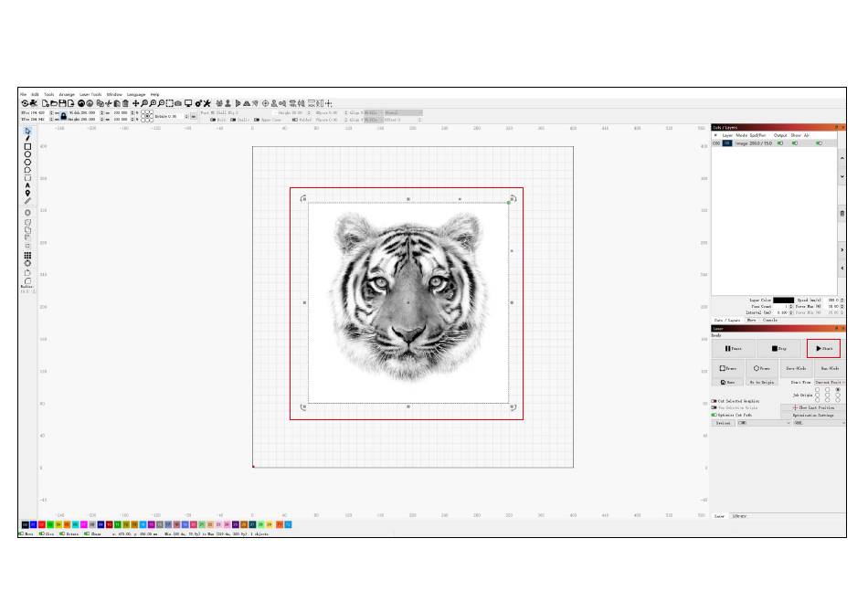The width and height of the screenshot is (868, 591).
Task: Select the Rectangle drawing tool
Action: coord(27,147)
